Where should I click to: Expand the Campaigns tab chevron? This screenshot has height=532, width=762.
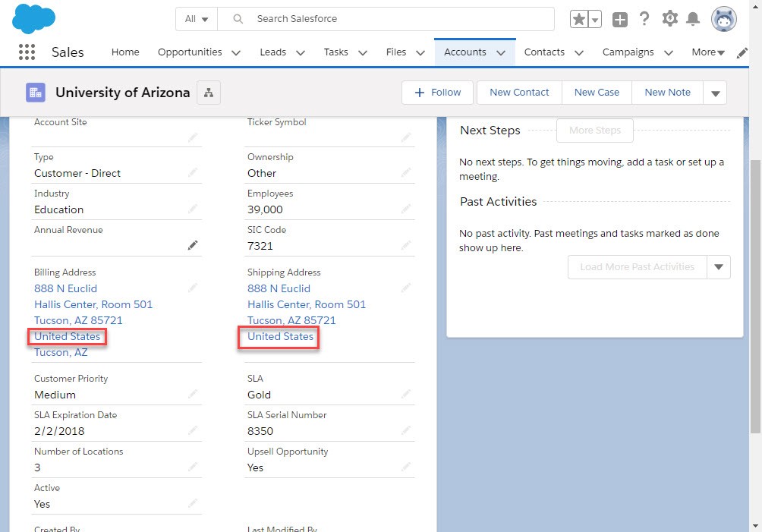669,52
